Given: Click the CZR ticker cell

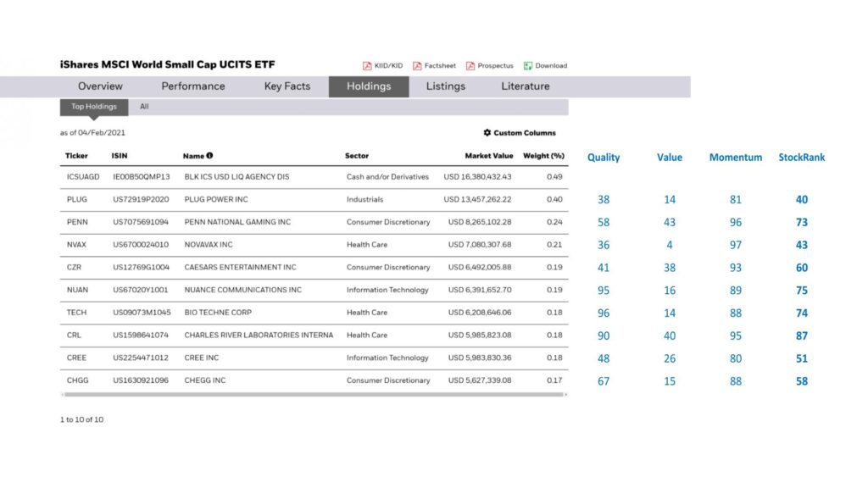Looking at the screenshot, I should click(75, 267).
